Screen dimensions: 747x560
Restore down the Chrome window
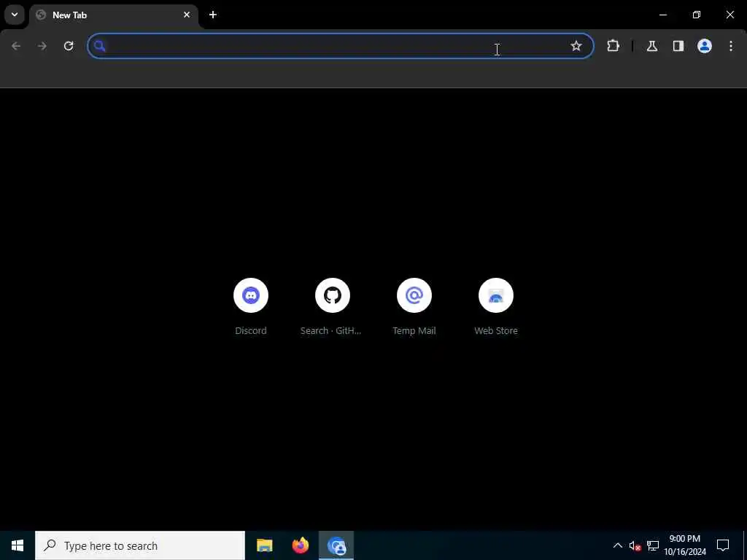(697, 15)
